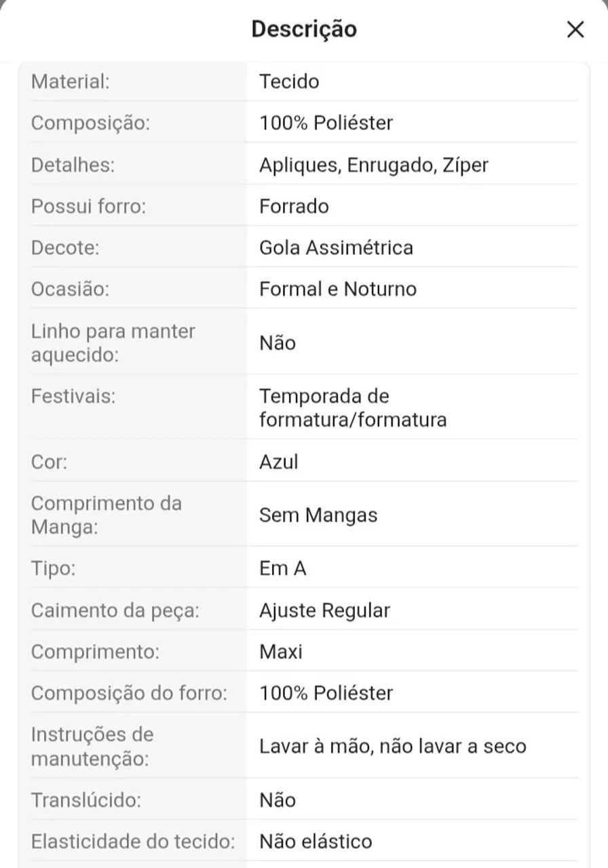Select the Sem Mangas sleeve value

coord(318,515)
